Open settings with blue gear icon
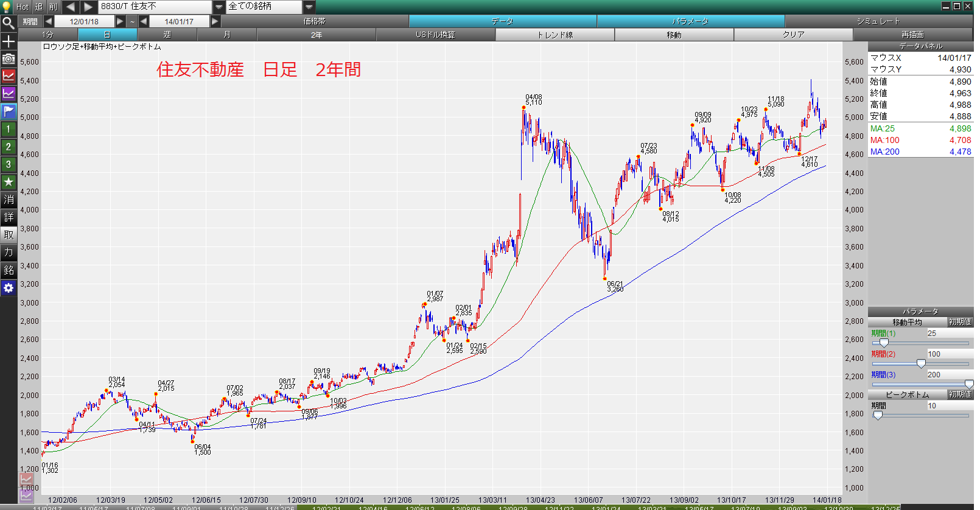Screen dimensions: 980x510 [9, 288]
